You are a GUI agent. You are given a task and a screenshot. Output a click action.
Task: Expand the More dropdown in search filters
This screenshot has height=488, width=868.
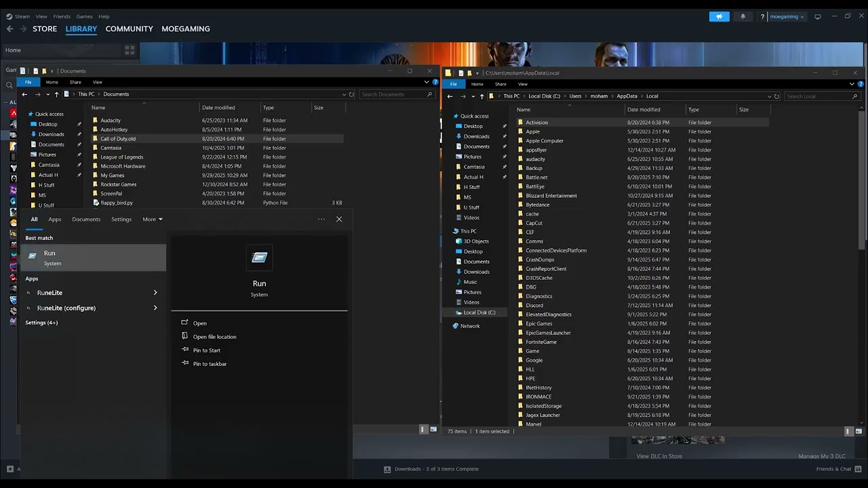tap(153, 219)
